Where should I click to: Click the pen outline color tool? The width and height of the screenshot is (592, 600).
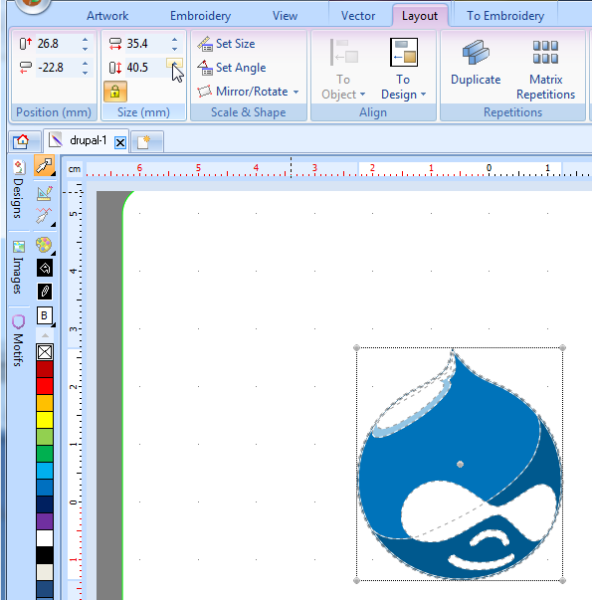45,292
